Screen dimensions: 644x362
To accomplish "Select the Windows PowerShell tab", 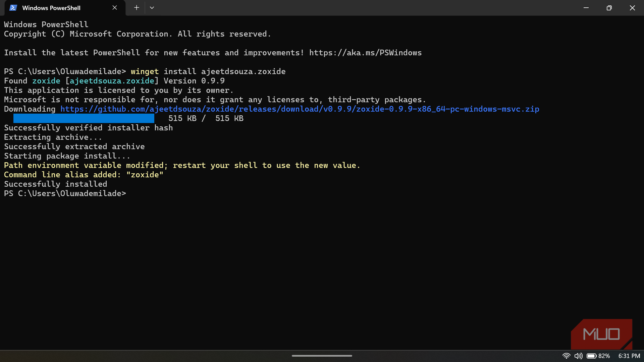I will [x=65, y=8].
